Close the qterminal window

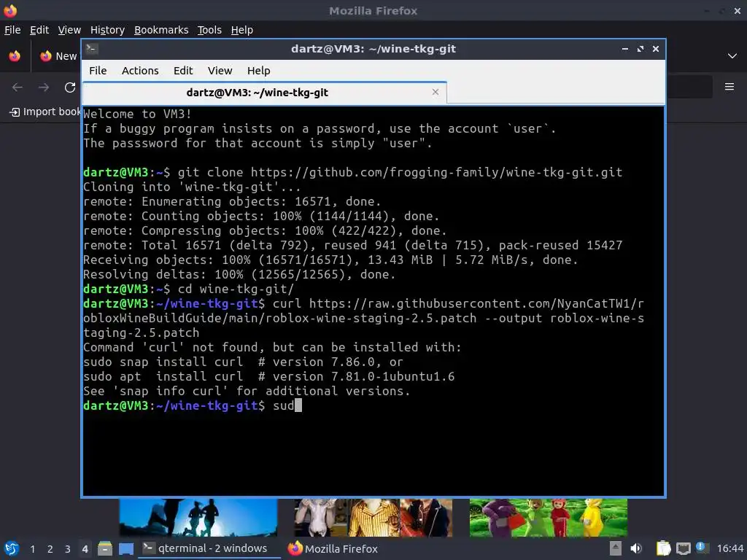(x=656, y=49)
